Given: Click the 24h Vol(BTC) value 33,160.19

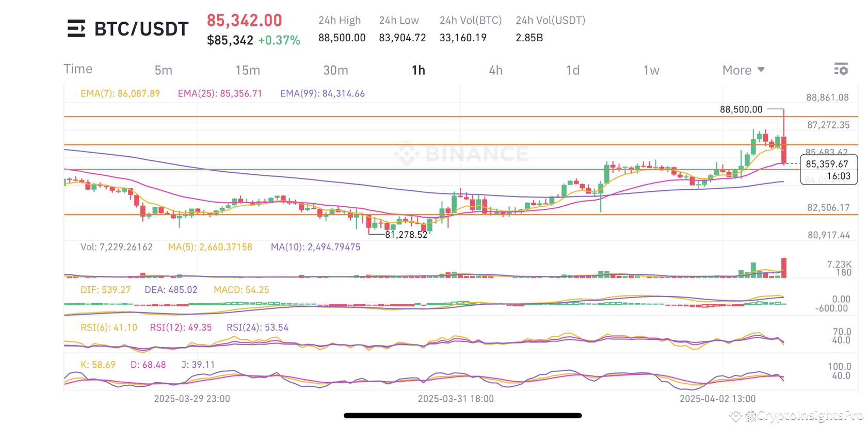Looking at the screenshot, I should pos(463,38).
